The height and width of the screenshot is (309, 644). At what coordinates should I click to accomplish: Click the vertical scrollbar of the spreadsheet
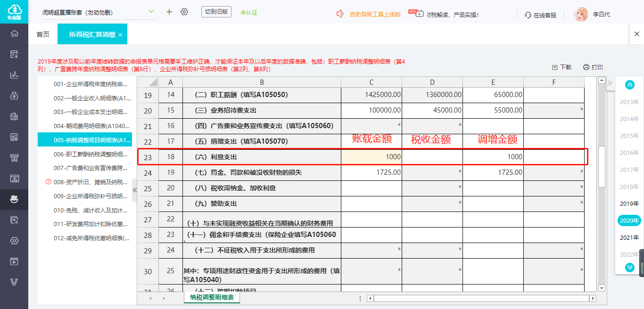pos(602,167)
